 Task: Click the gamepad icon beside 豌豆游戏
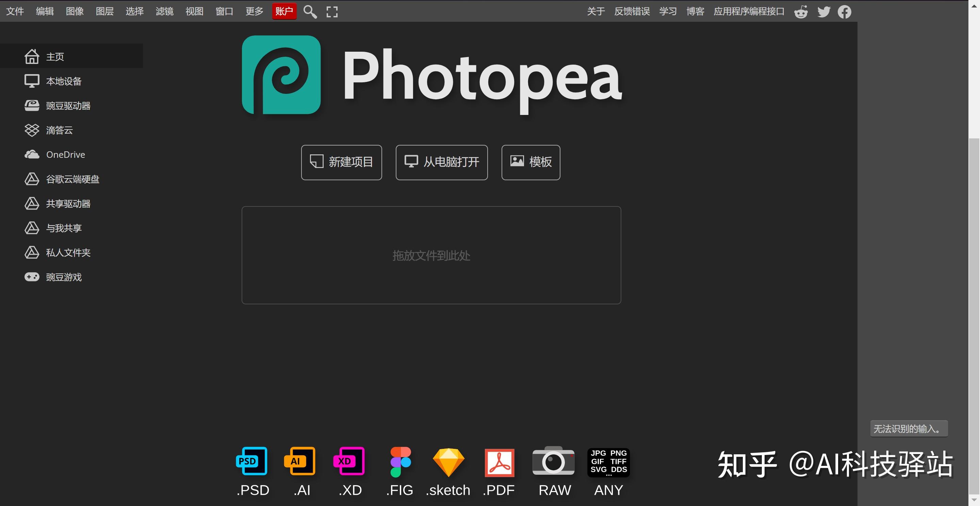pyautogui.click(x=32, y=277)
